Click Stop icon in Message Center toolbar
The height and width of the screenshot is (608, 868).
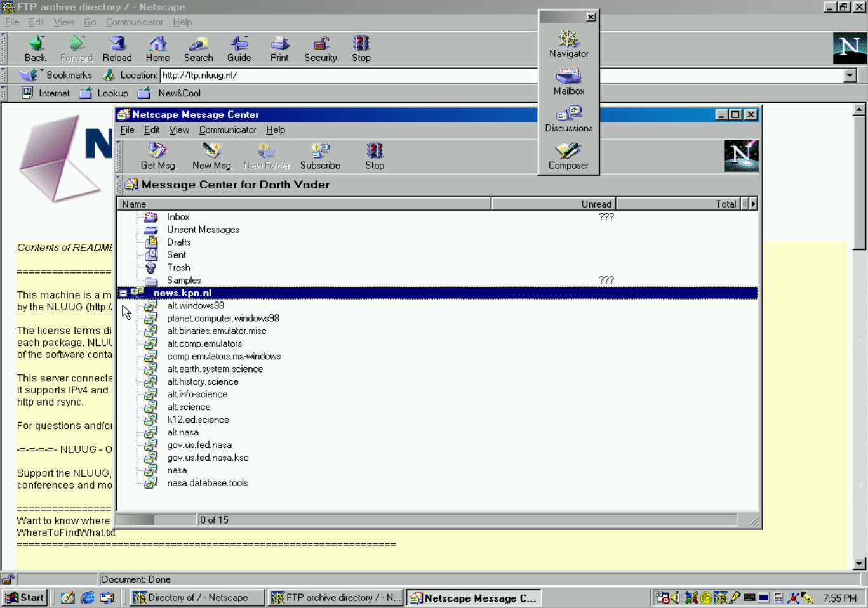coord(375,156)
